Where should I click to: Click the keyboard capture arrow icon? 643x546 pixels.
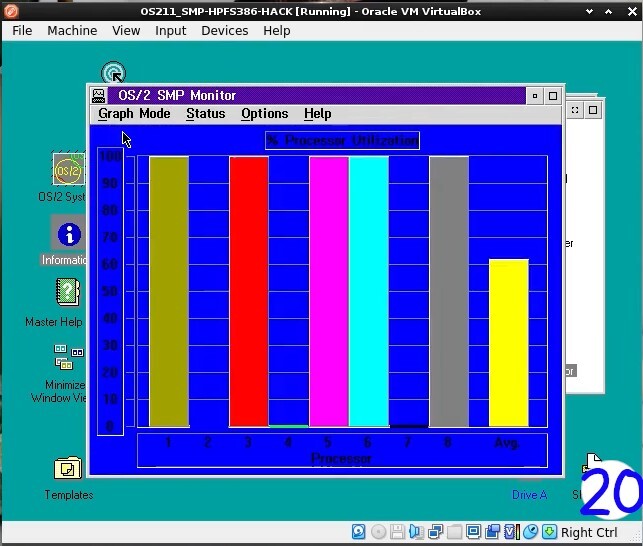550,532
